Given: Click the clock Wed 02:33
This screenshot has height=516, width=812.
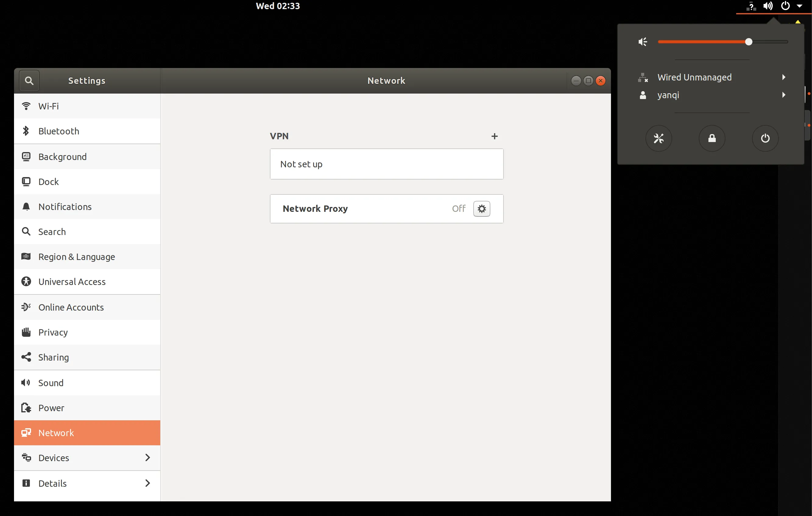Looking at the screenshot, I should pyautogui.click(x=277, y=6).
